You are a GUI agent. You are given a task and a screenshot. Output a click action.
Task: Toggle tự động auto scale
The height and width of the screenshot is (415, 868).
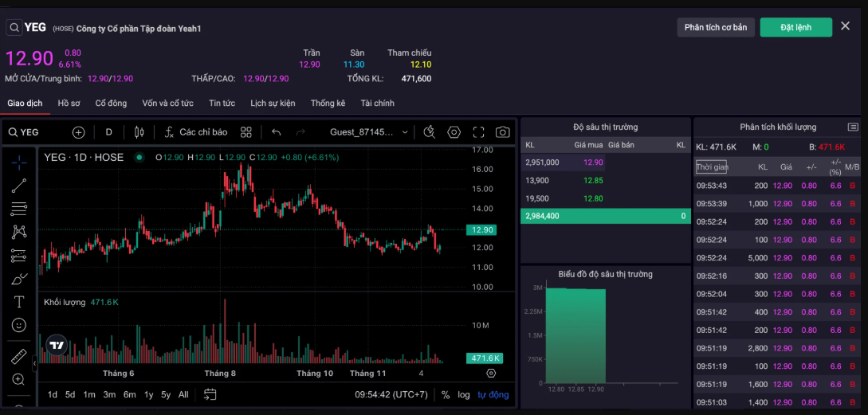[493, 394]
